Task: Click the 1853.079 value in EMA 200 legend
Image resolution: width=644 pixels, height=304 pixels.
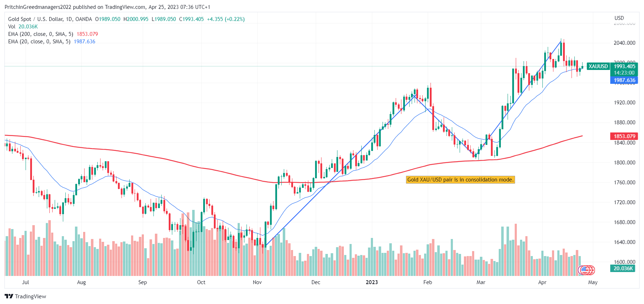Action: [x=87, y=34]
